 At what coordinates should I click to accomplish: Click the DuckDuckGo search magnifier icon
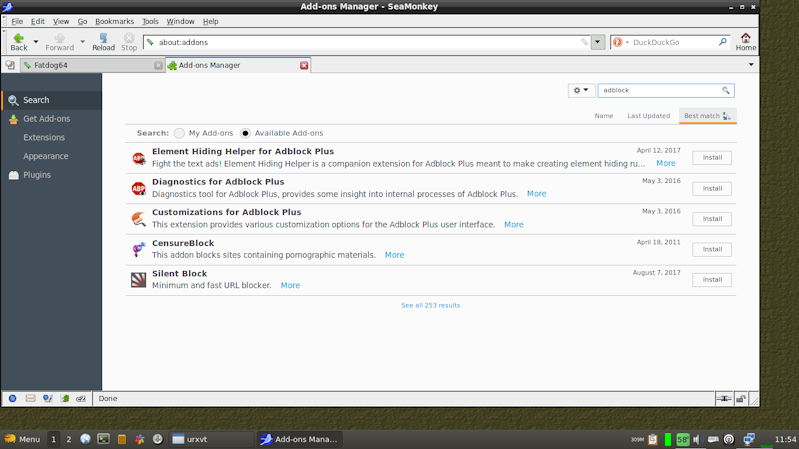pos(723,42)
